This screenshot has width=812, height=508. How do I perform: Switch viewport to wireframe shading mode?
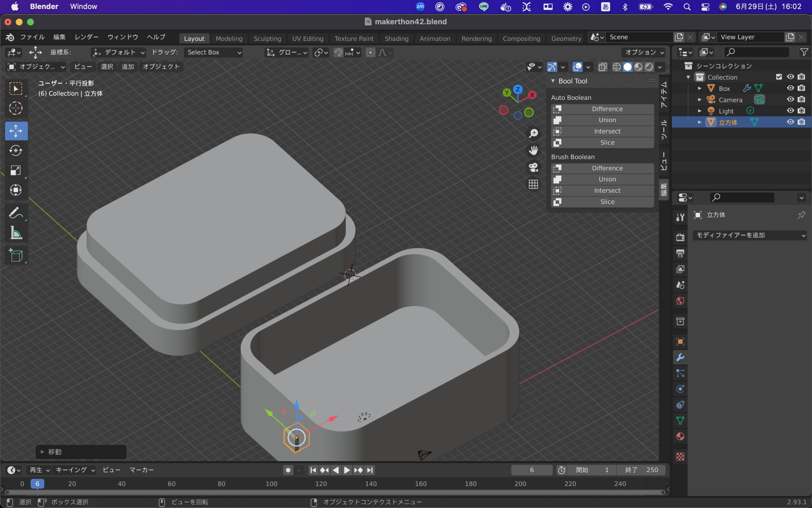(617, 67)
